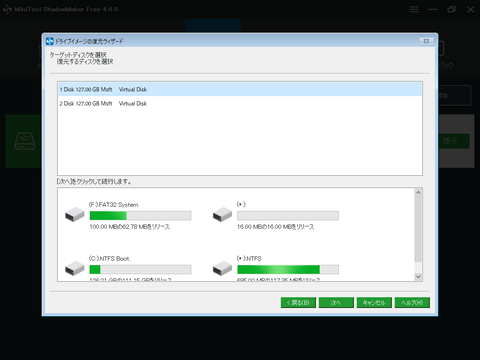Click the (*:) NTFS partition drive icon
Screen dimensions: 480x360
(222, 268)
